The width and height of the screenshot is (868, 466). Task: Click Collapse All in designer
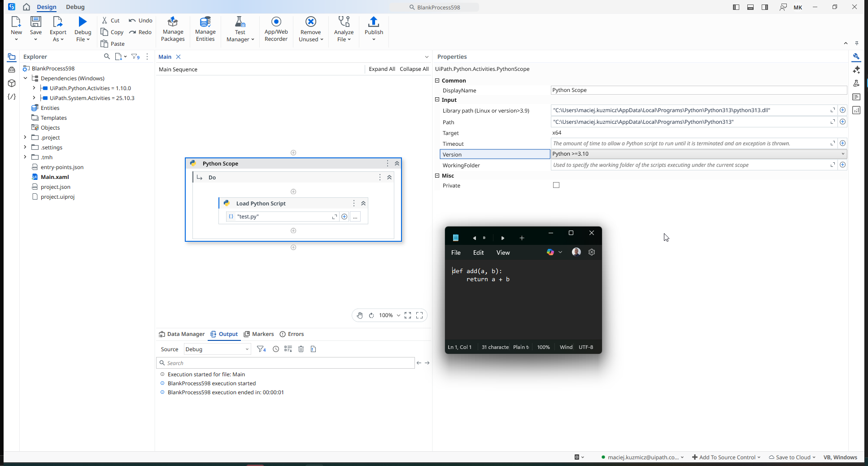tap(414, 69)
